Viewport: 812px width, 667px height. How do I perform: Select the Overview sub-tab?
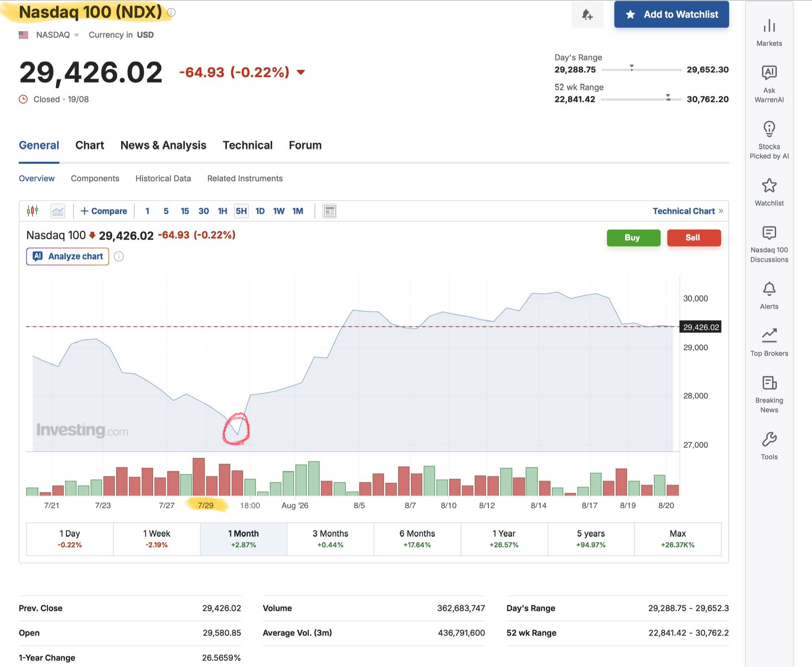37,178
